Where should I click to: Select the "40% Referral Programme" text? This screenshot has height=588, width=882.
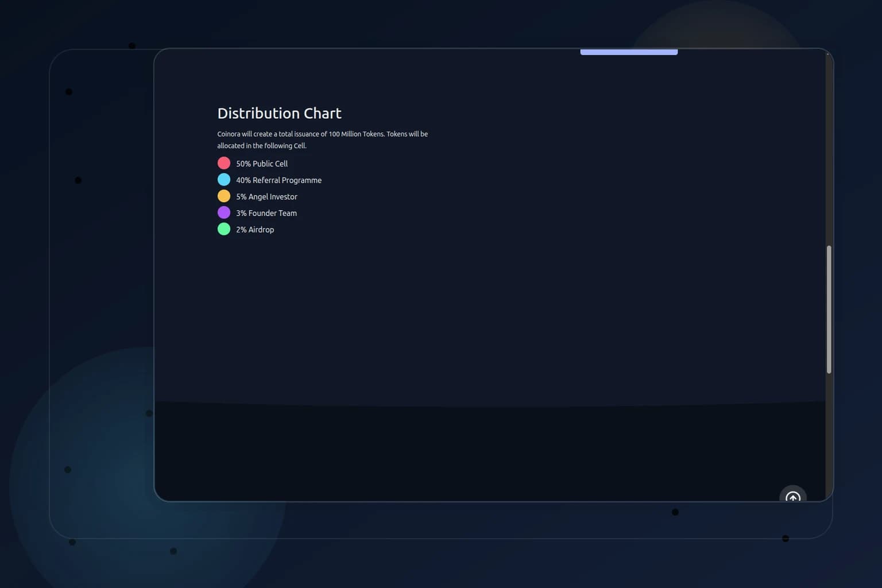tap(278, 180)
